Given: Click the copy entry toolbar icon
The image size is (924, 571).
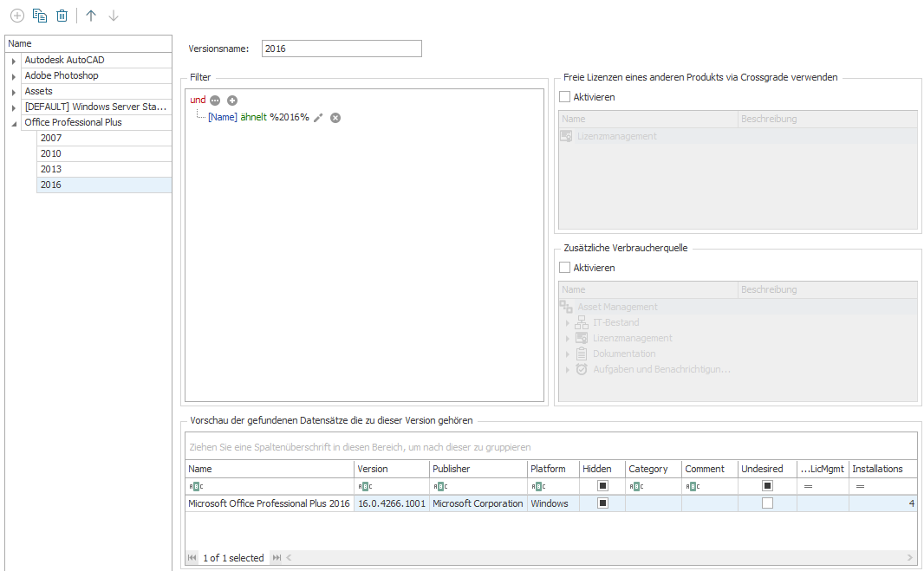Looking at the screenshot, I should 40,16.
